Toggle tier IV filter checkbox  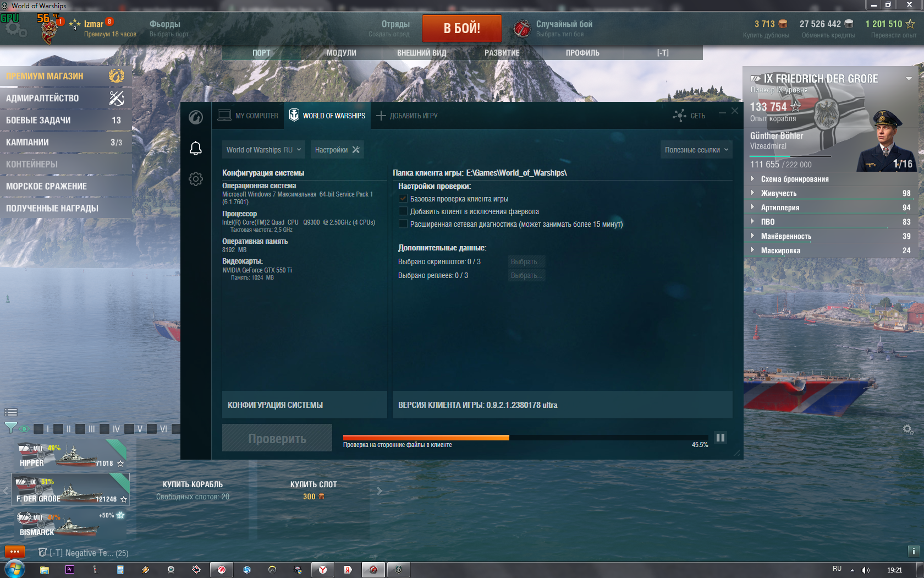pos(105,429)
